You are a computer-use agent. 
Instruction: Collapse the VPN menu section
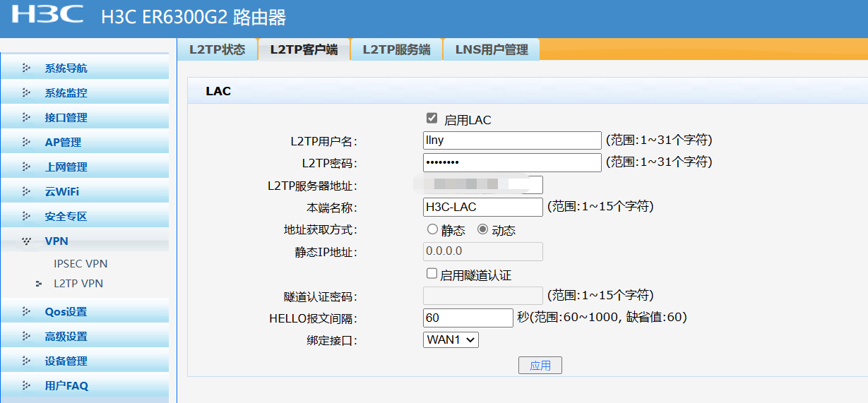coord(85,241)
